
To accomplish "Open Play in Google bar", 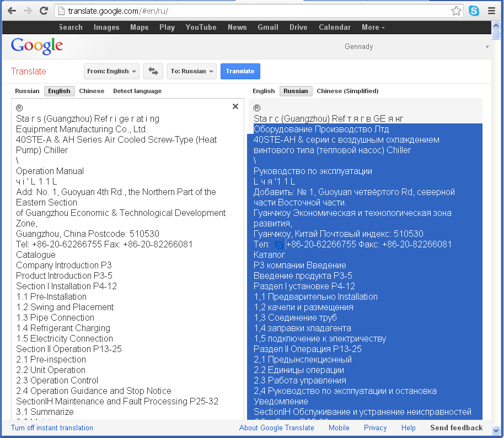I will [x=167, y=28].
